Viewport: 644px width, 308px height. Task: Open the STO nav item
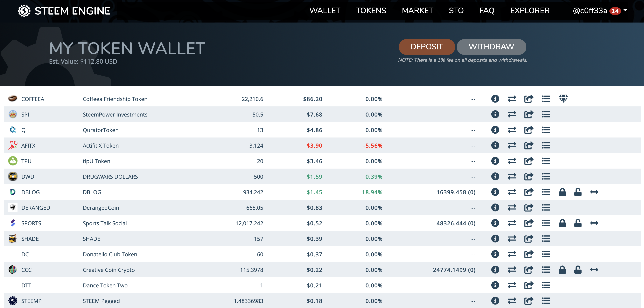click(x=456, y=10)
